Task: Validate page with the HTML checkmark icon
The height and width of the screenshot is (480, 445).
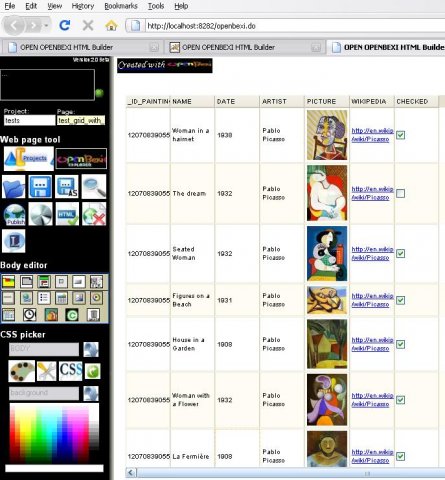Action: 67,214
